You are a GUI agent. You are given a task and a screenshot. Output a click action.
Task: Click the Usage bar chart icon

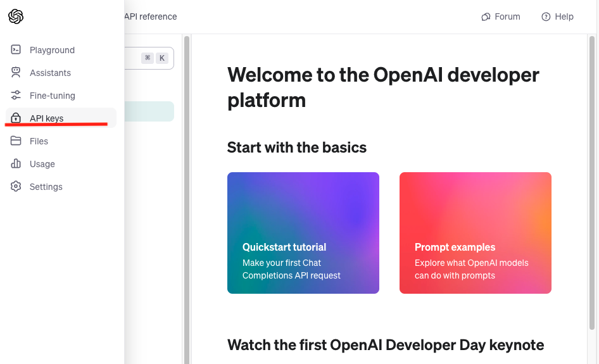point(16,163)
